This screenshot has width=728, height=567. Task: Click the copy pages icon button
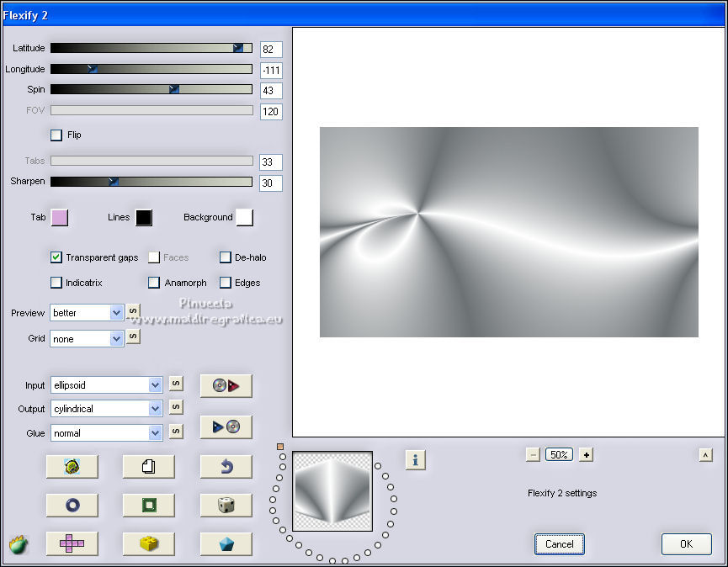[x=149, y=466]
